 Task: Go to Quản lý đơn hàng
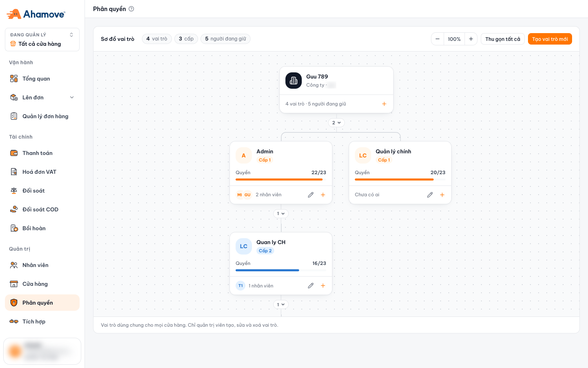point(42,116)
